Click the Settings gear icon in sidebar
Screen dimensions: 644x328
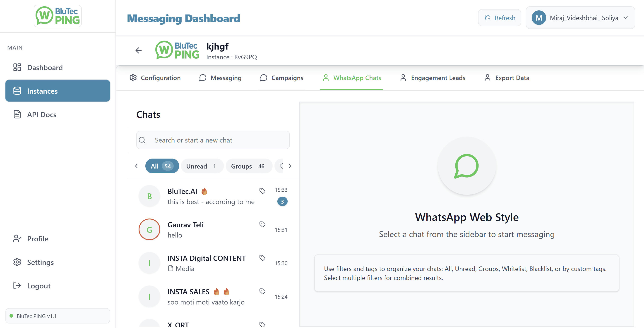click(17, 262)
